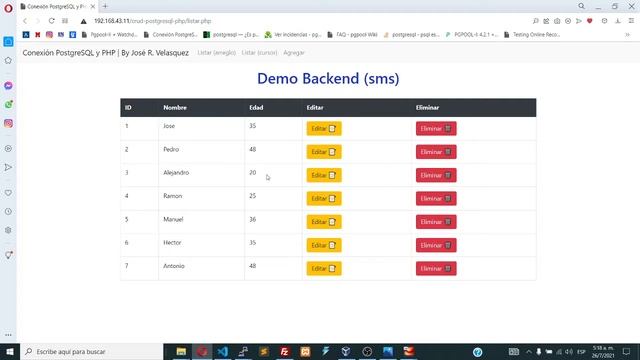Click Editar button for Alejandro
Screen dimensions: 640x360
pyautogui.click(x=324, y=175)
